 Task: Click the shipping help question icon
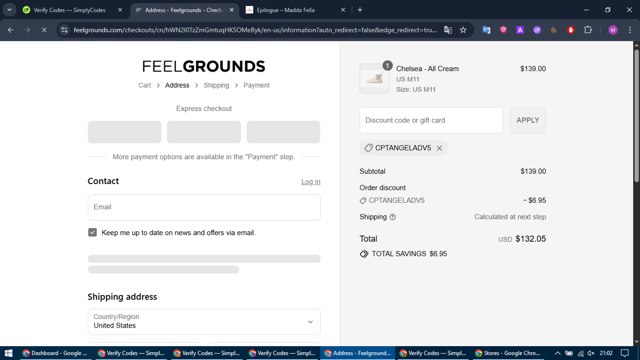tap(393, 217)
